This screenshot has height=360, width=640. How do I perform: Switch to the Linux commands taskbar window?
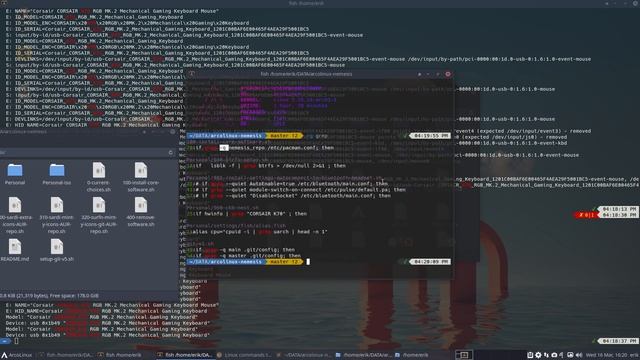244,355
